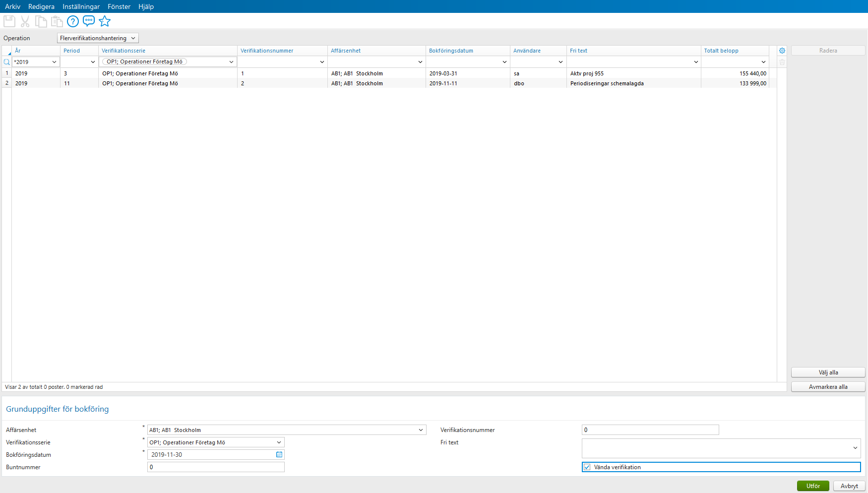Open help via the question mark icon
868x493 pixels.
point(73,21)
